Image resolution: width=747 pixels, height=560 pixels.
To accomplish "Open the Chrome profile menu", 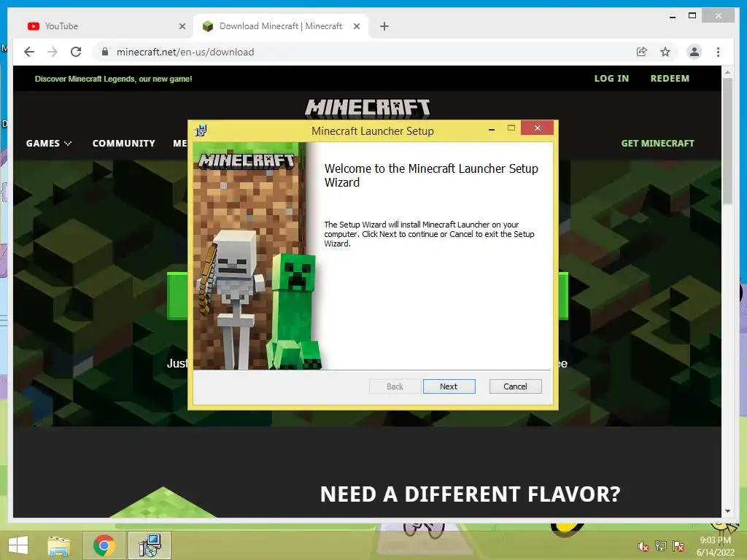I will [x=694, y=52].
